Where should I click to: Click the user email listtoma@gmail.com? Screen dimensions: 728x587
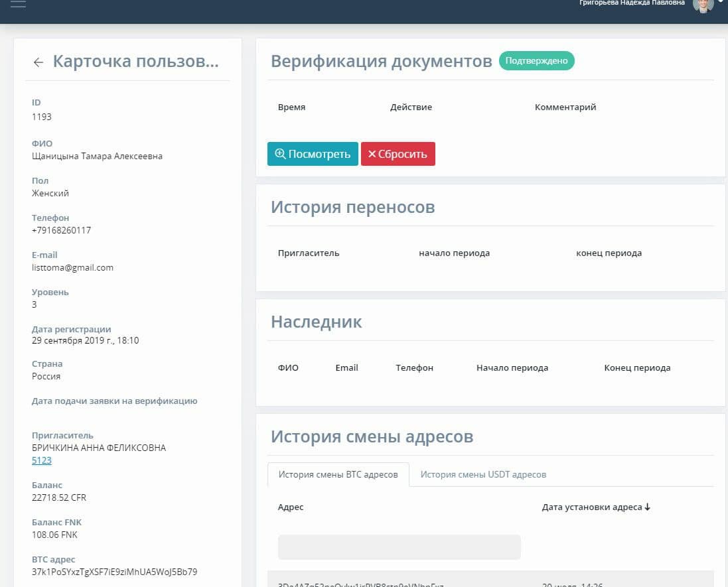click(x=72, y=268)
